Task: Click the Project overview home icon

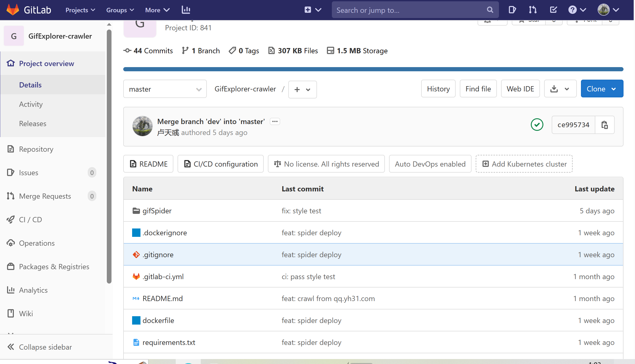Action: click(11, 63)
